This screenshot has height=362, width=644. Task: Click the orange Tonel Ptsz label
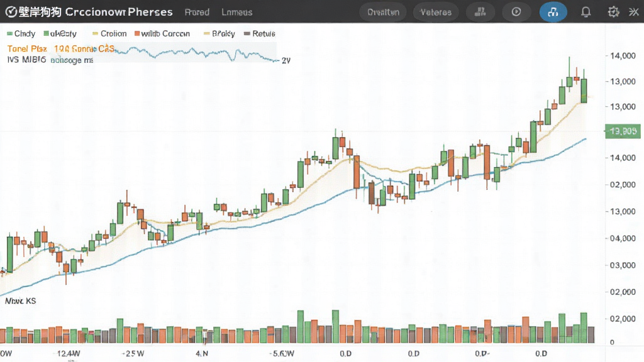coord(27,49)
